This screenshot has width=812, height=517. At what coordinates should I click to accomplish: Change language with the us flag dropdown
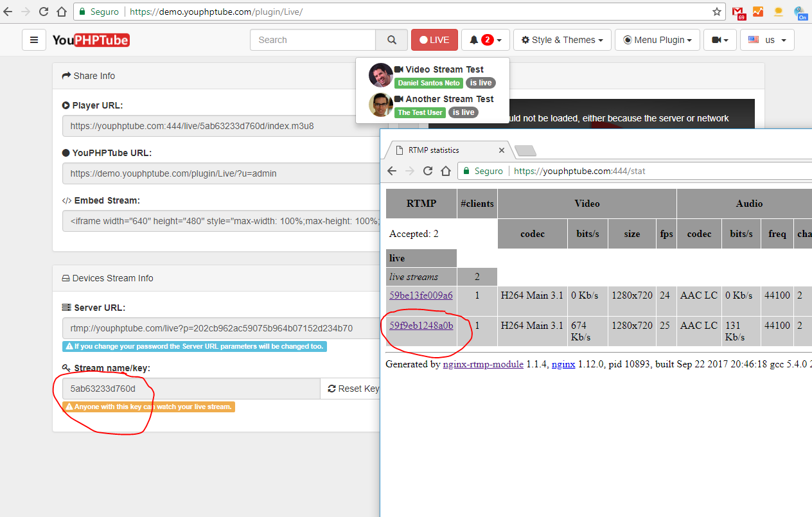coord(767,40)
